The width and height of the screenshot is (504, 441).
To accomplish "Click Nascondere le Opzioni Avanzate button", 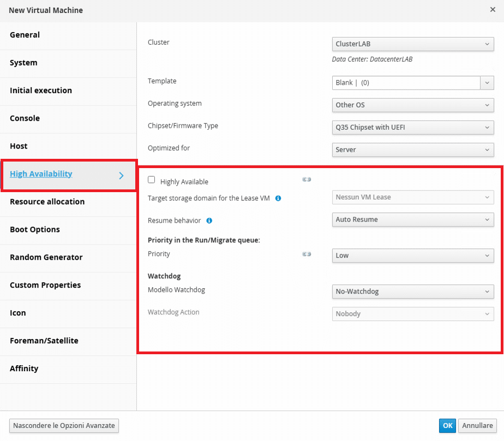I will [64, 426].
